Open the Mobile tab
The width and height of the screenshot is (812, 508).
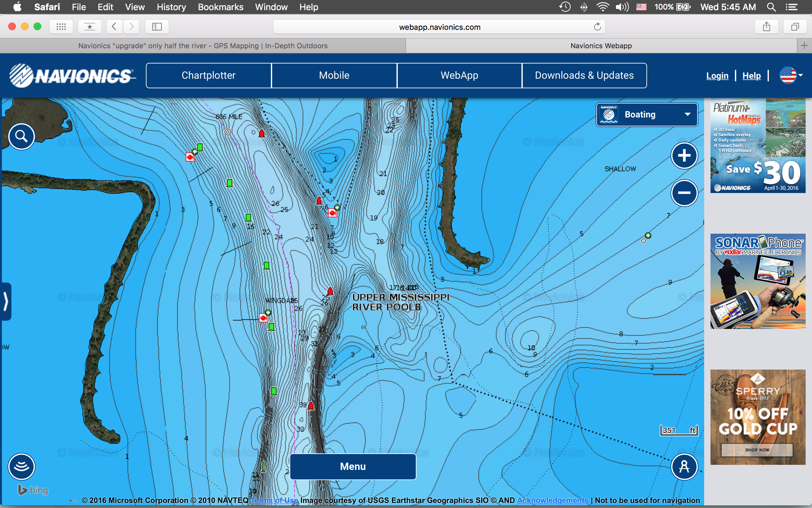(x=334, y=75)
